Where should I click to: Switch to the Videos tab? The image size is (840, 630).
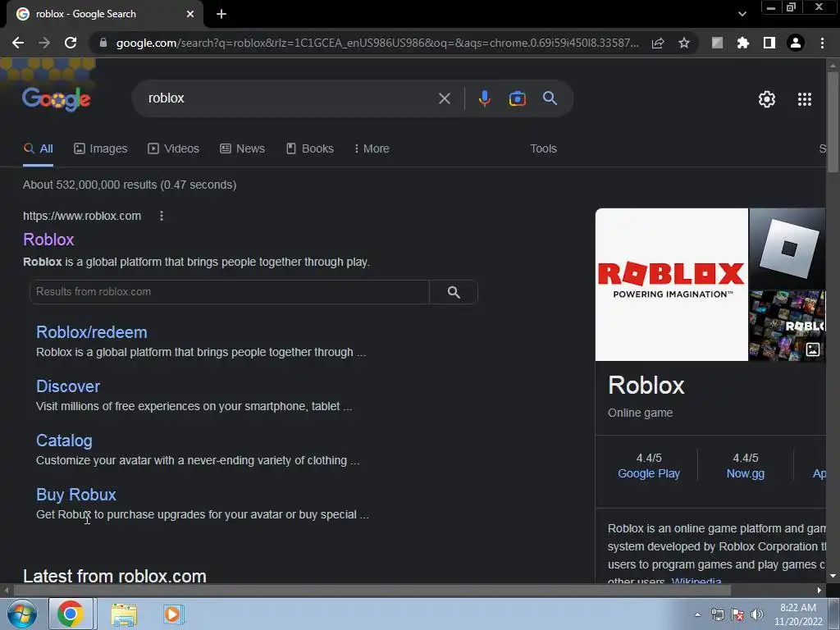pos(174,149)
